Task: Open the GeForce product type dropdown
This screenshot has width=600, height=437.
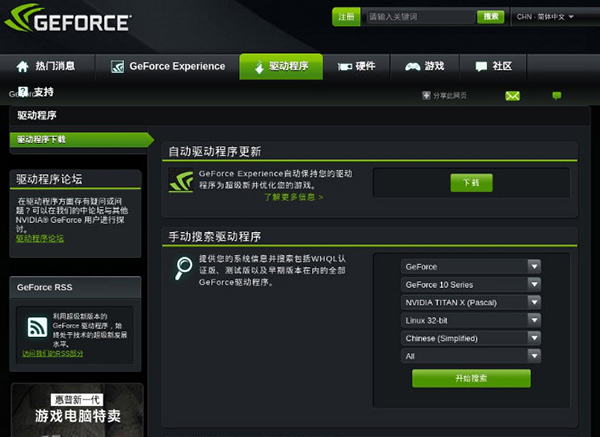Action: pyautogui.click(x=471, y=266)
